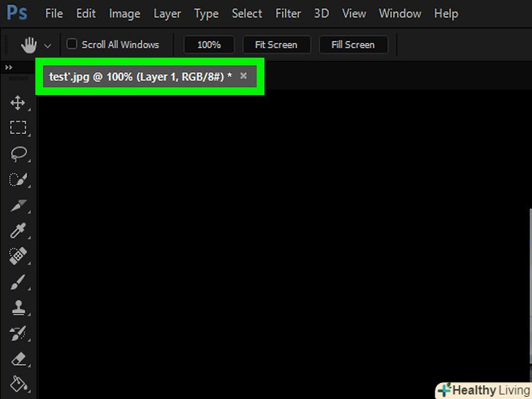This screenshot has width=532, height=399.
Task: Click the Fill Screen button
Action: pos(353,45)
